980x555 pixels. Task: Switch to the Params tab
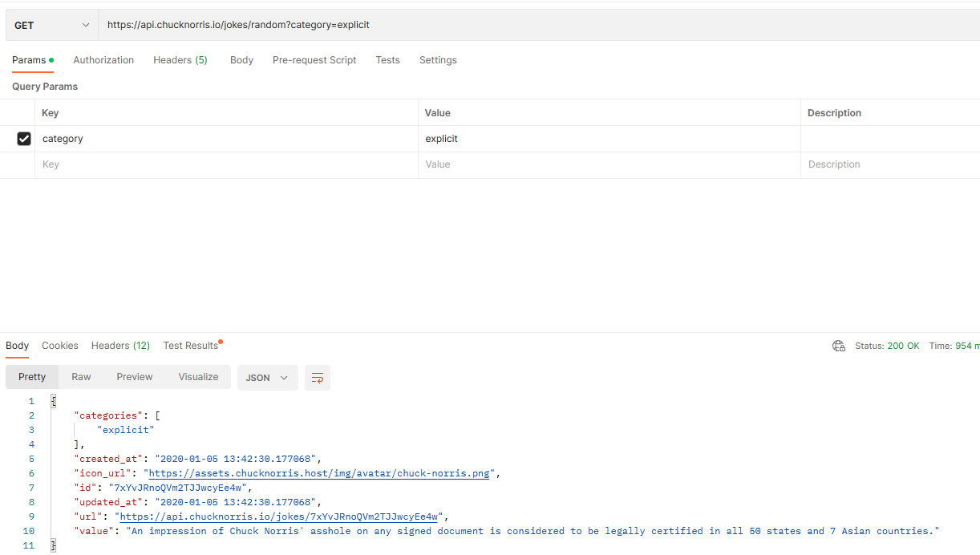pos(33,60)
